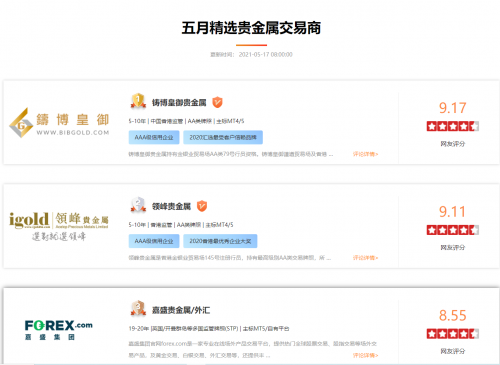Open the igold 领峰贵金属 logo image
The width and height of the screenshot is (500, 365).
coord(59,226)
